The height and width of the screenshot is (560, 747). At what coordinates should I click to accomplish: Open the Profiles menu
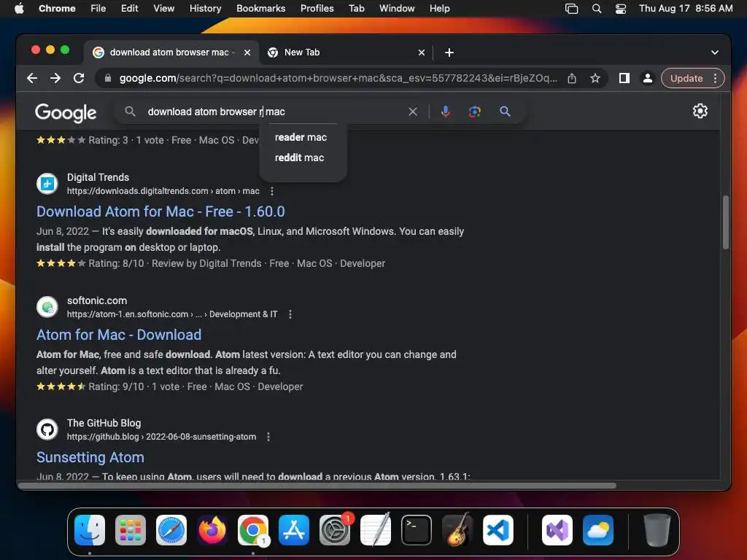[317, 9]
